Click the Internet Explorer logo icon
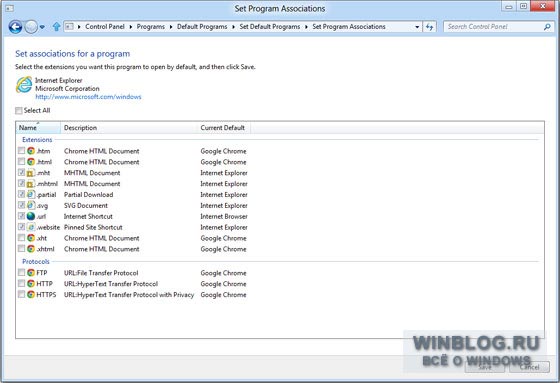The image size is (560, 383). (24, 85)
